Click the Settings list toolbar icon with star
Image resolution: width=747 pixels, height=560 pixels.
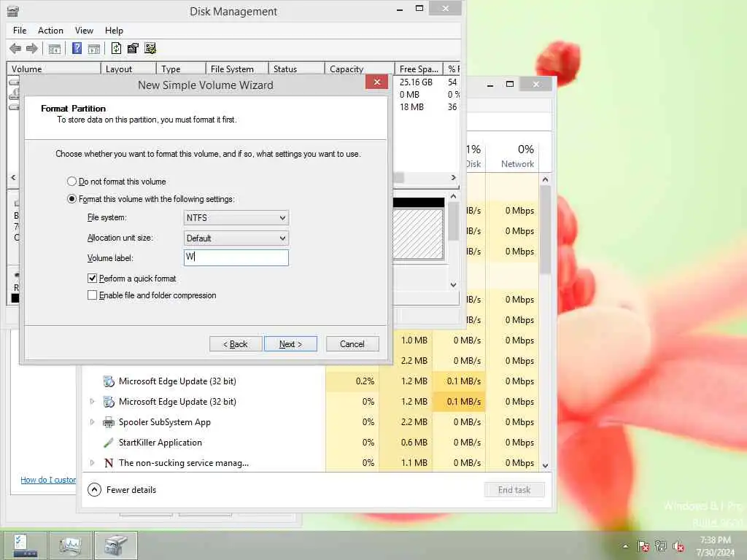point(150,48)
